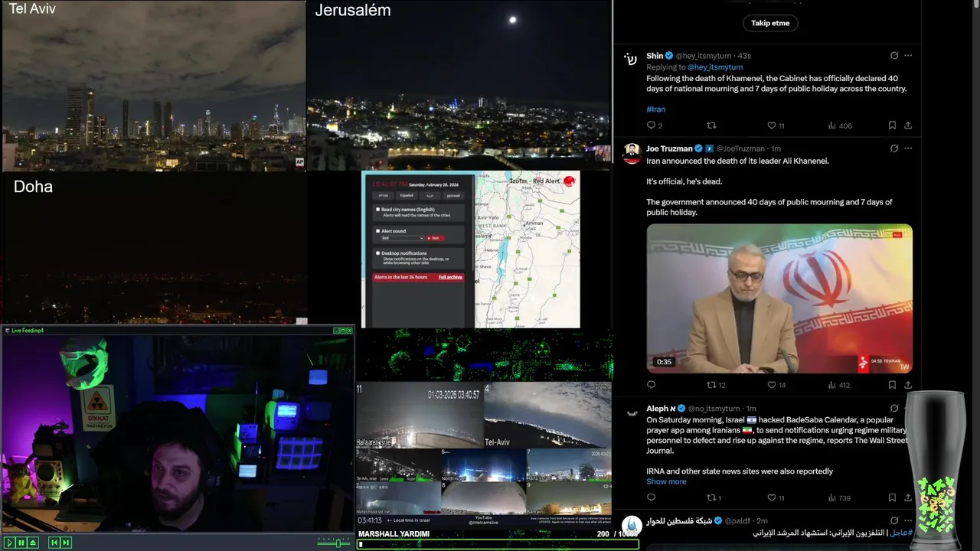The width and height of the screenshot is (980, 551).
Task: Enable Read city names (English) checkbox
Action: (377, 210)
